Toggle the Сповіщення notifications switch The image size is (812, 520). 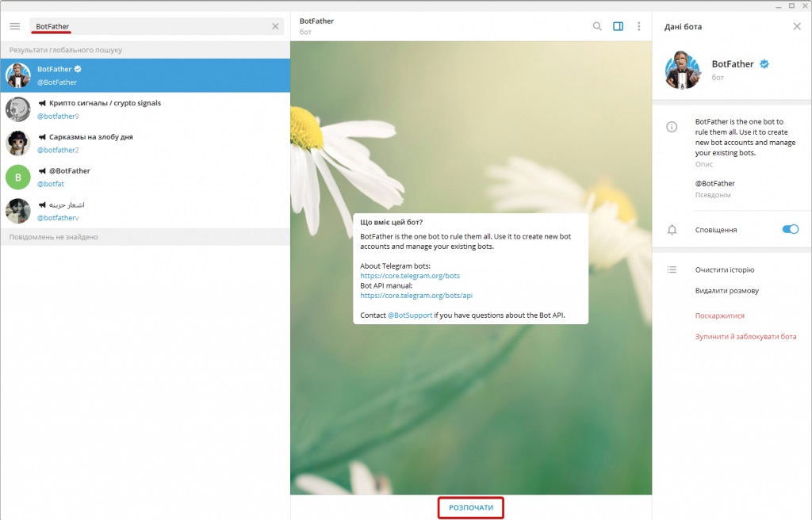tap(791, 229)
